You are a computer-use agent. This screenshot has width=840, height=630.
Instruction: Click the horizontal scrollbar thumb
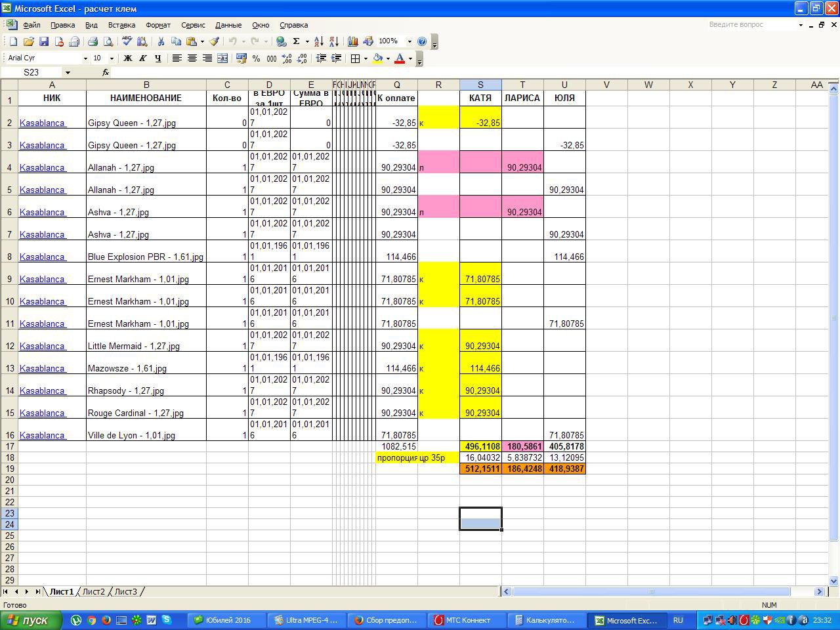651,591
